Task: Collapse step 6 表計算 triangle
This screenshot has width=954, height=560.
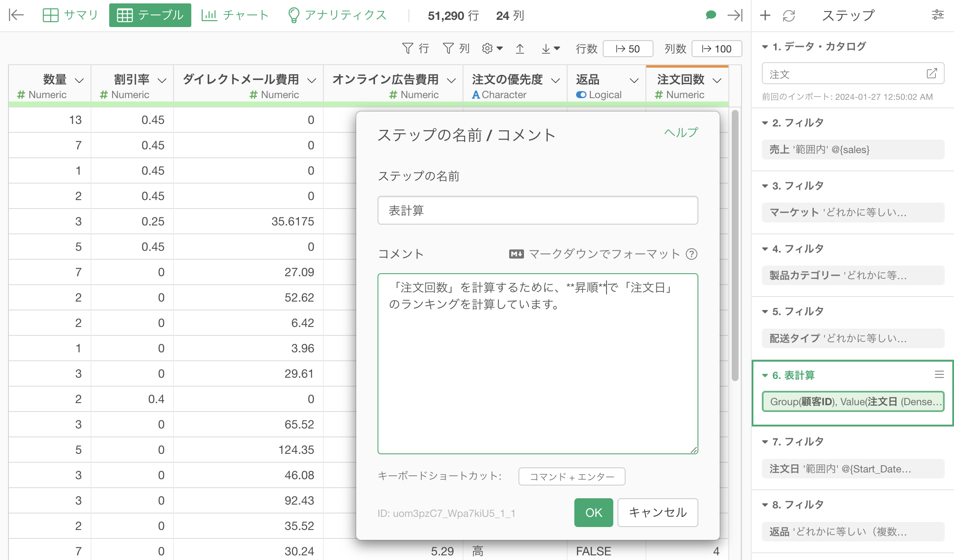Action: [765, 376]
